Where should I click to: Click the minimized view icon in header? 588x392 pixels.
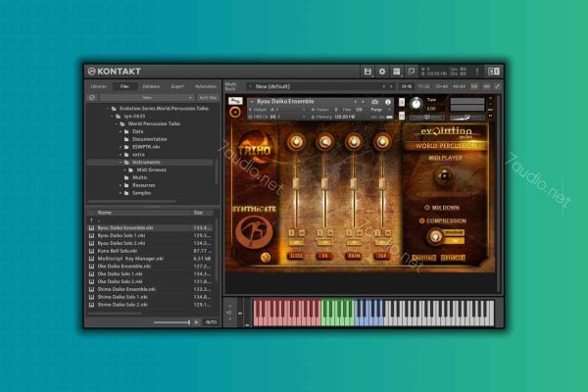(412, 72)
